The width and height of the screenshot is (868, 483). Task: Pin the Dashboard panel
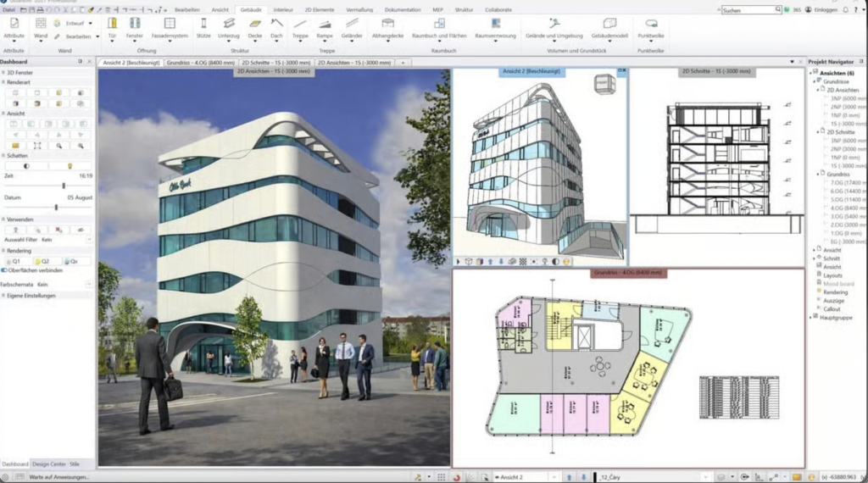tap(81, 61)
